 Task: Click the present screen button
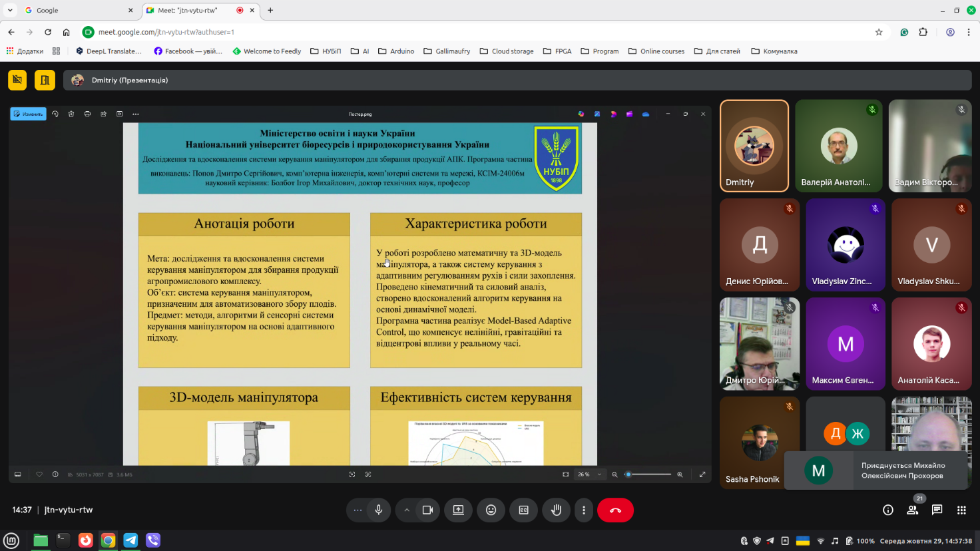(x=458, y=510)
